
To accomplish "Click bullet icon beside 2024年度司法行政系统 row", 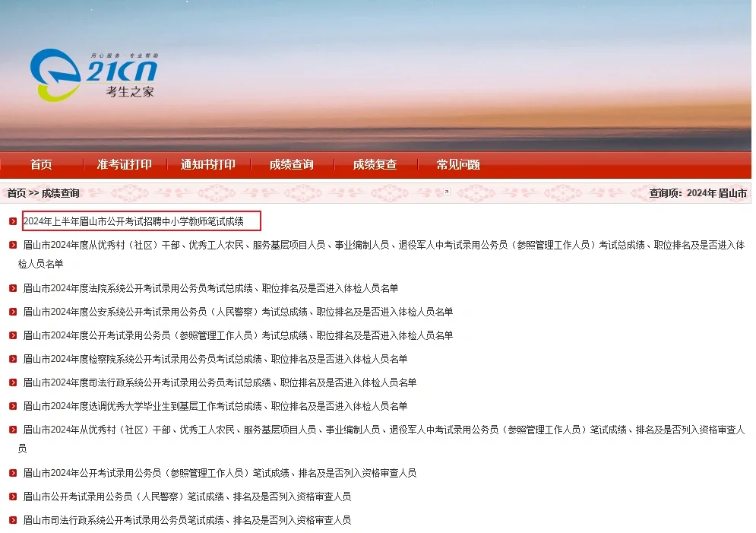I will (13, 382).
